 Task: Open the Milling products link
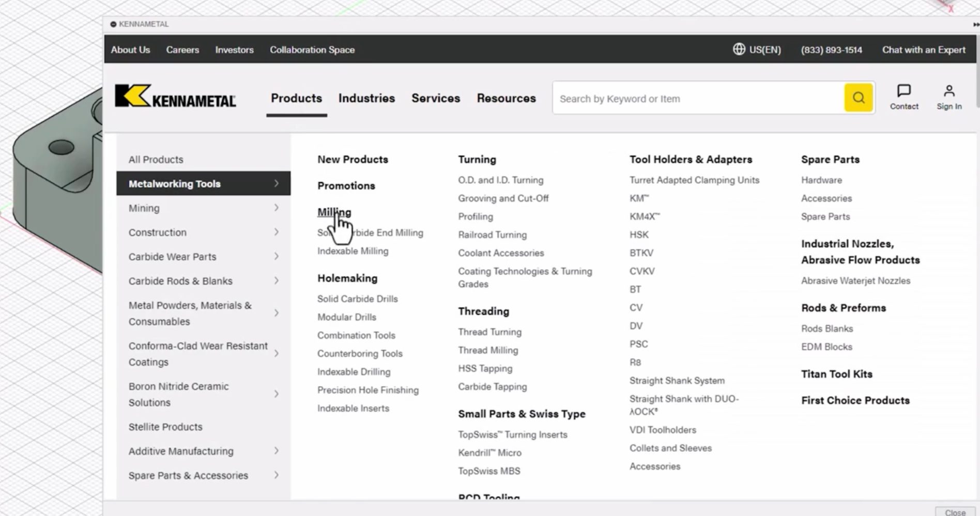[333, 212]
